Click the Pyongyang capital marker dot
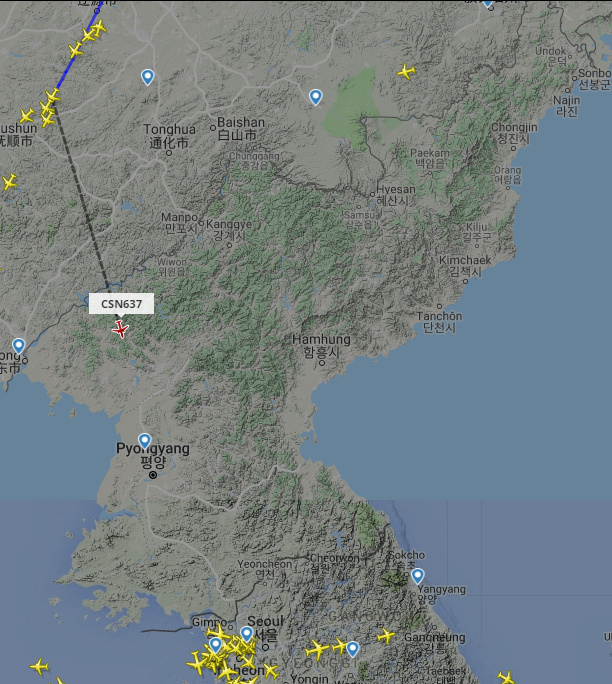 tap(153, 475)
